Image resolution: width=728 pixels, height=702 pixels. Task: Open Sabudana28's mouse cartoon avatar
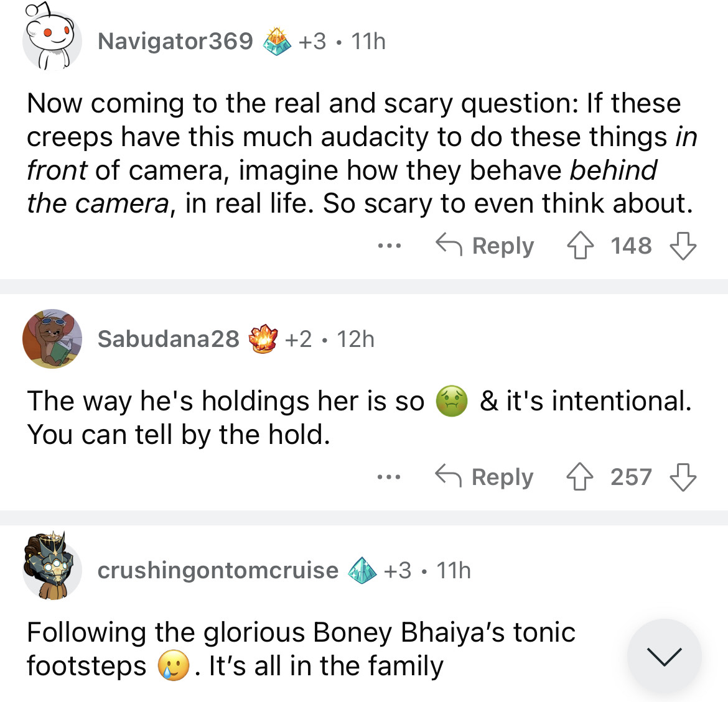tap(52, 339)
